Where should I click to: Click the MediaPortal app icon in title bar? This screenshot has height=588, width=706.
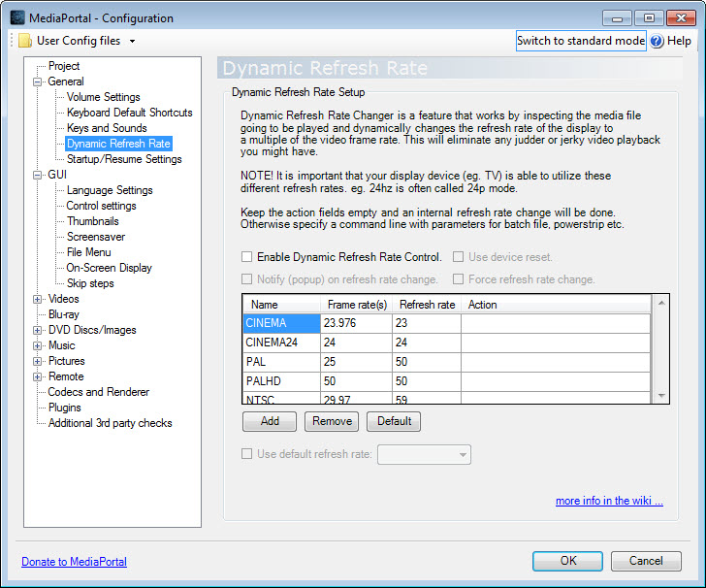click(17, 17)
